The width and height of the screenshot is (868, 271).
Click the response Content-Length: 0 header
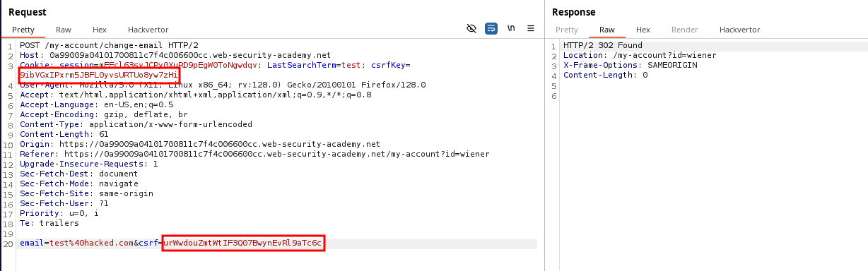pyautogui.click(x=605, y=75)
